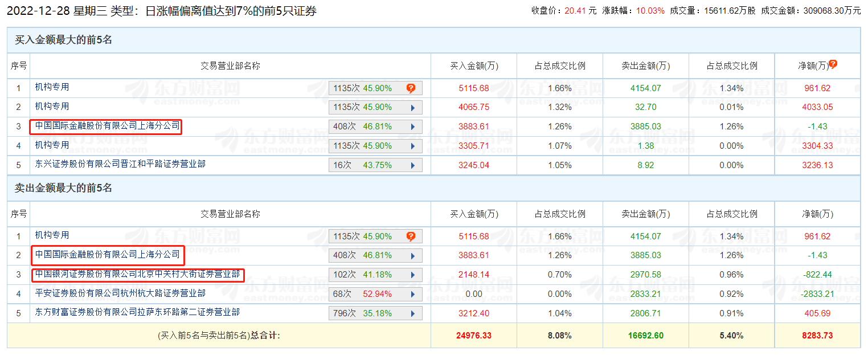Viewport: 868px width, 355px height.
Task: Expand arrow in 东兴证券晋江和平路 row
Action: 412,165
